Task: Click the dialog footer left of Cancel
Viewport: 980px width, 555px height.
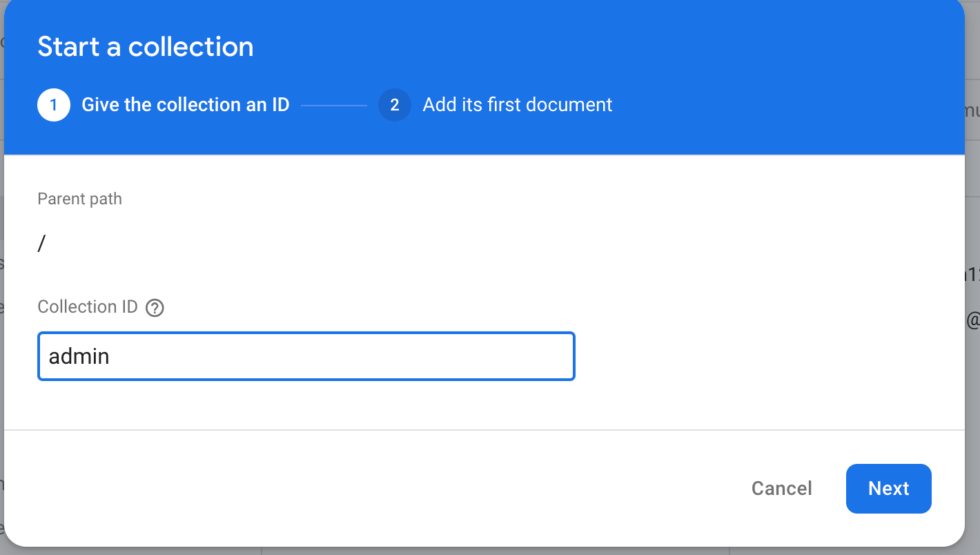Action: click(x=345, y=489)
